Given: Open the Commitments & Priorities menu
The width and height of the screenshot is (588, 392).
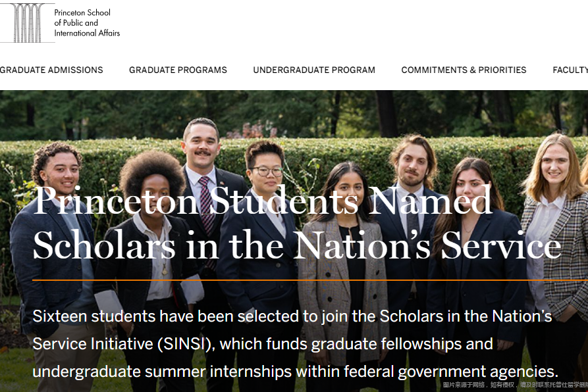Looking at the screenshot, I should pos(464,70).
